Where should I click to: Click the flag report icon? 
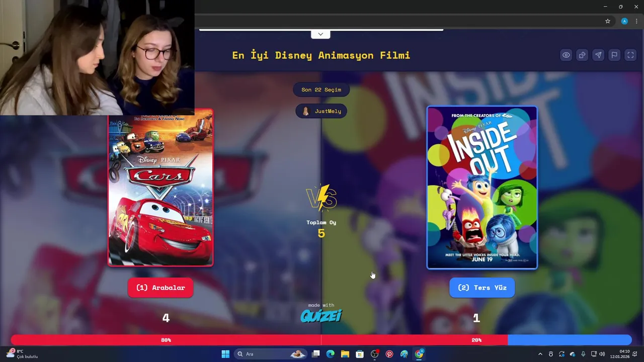pos(614,55)
